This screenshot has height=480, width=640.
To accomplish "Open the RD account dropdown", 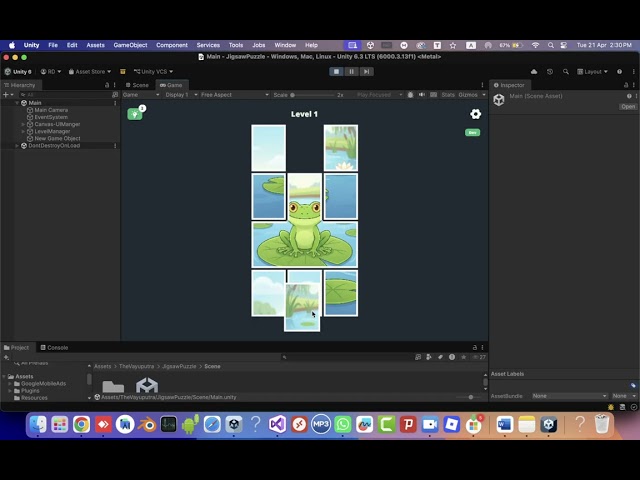I will [x=51, y=71].
